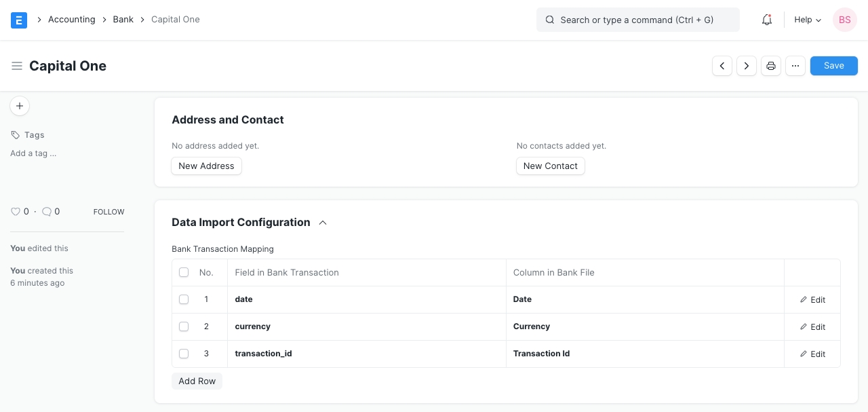Check the currency row checkbox
The height and width of the screenshot is (412, 868).
pos(184,326)
